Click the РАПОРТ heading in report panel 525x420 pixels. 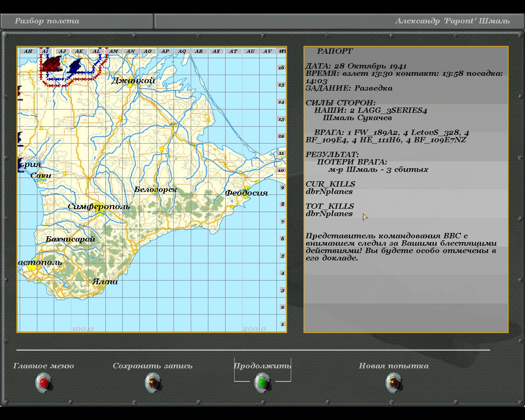tap(335, 51)
